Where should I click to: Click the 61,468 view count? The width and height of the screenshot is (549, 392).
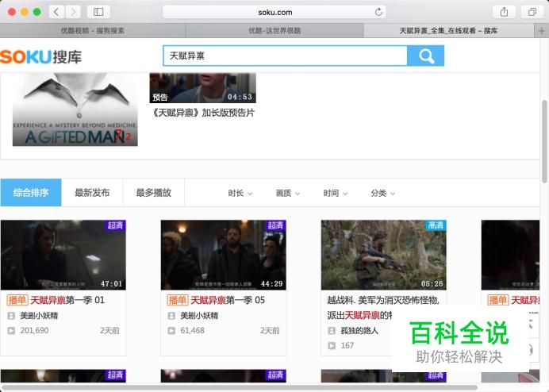[x=192, y=330]
